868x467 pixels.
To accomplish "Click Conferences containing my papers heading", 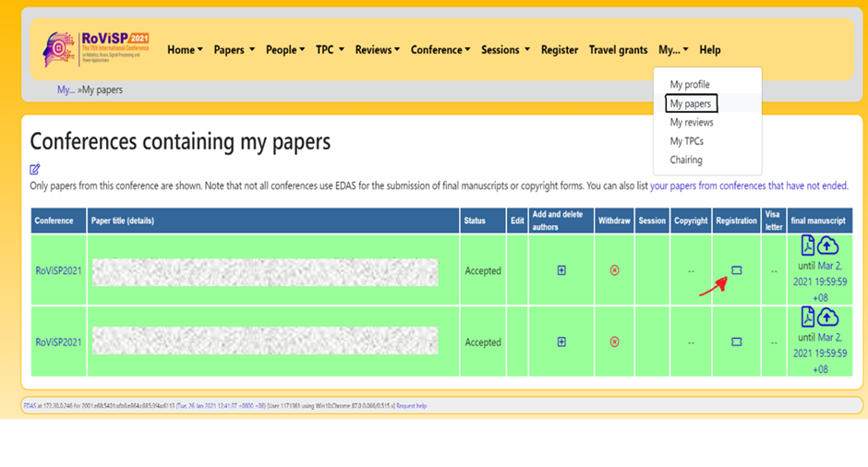I will click(180, 141).
